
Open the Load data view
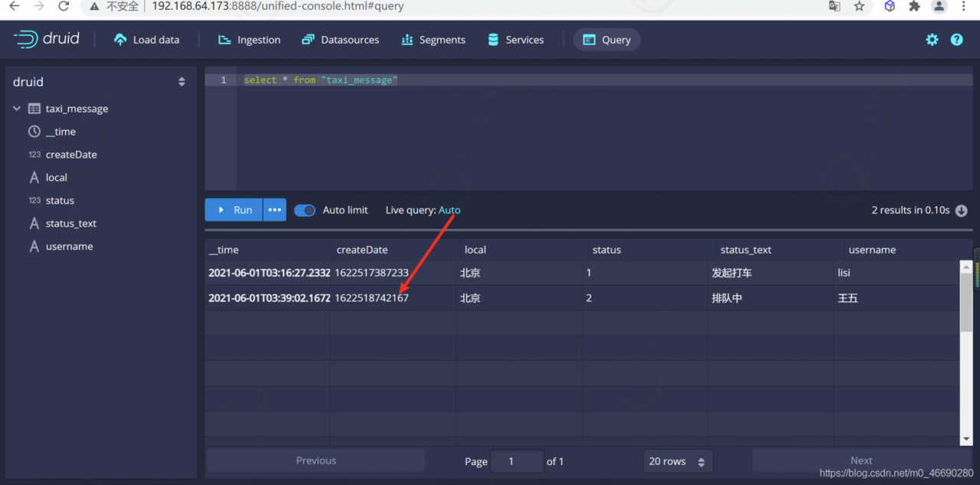[146, 40]
